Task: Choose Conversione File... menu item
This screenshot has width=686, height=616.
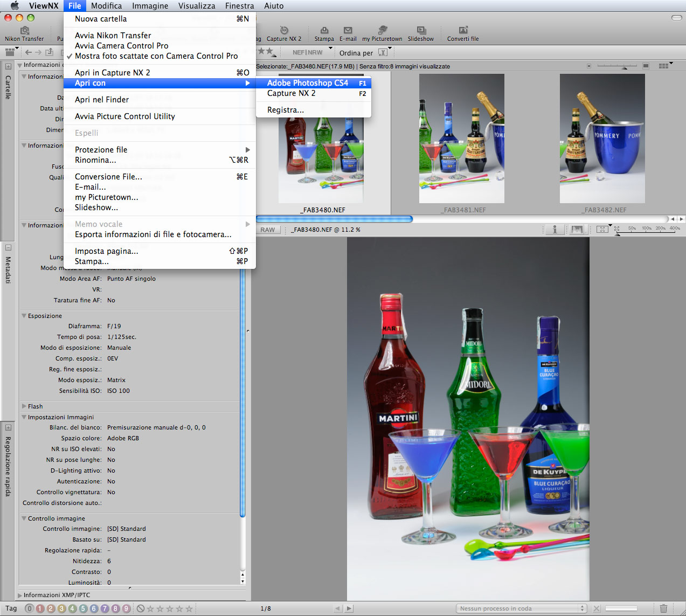Action: (x=160, y=177)
